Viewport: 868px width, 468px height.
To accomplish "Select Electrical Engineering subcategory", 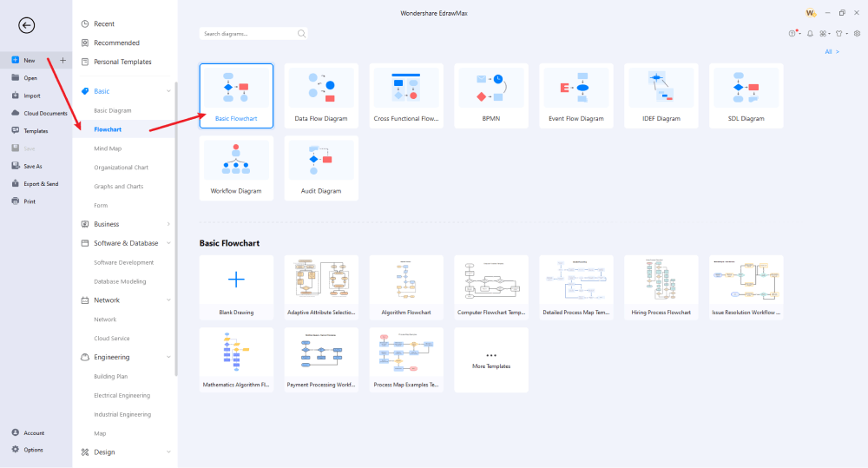I will tap(122, 395).
